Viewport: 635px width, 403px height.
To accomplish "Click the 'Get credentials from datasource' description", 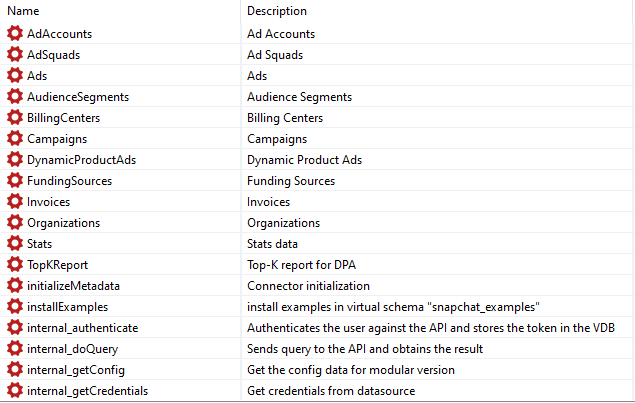I will tap(331, 391).
